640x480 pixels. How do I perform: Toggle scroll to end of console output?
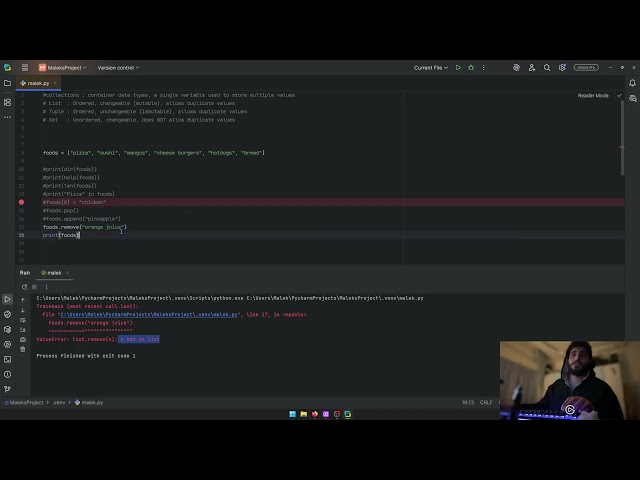pyautogui.click(x=23, y=330)
